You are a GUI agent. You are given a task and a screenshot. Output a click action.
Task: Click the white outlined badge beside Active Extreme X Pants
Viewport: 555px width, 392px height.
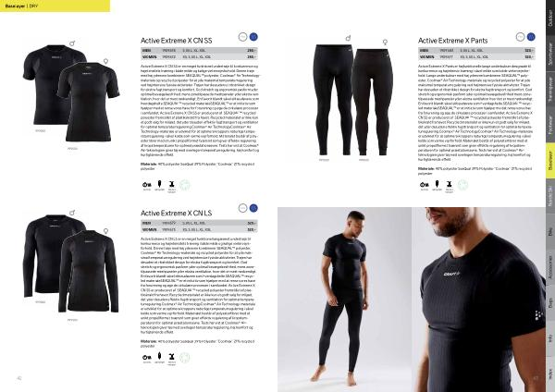coord(520,37)
